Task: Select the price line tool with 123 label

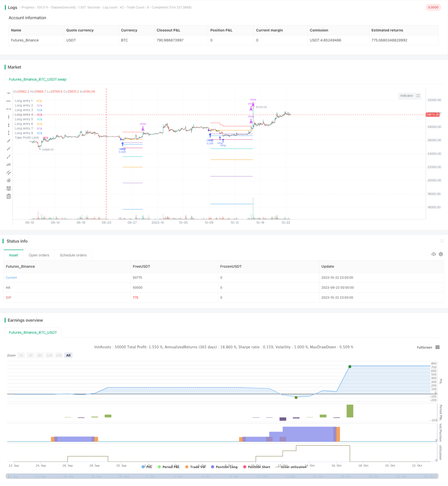Action: coord(9,164)
